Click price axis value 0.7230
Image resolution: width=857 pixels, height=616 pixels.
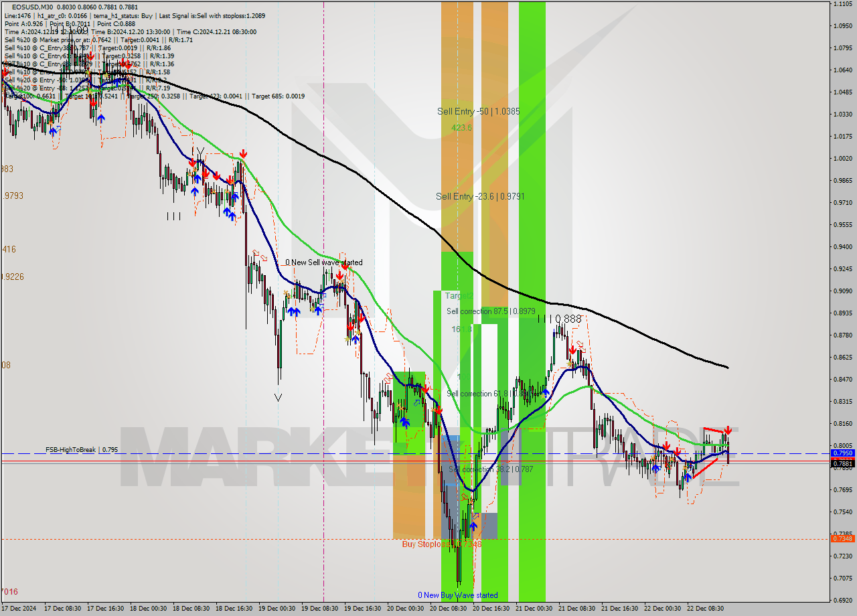click(x=842, y=556)
